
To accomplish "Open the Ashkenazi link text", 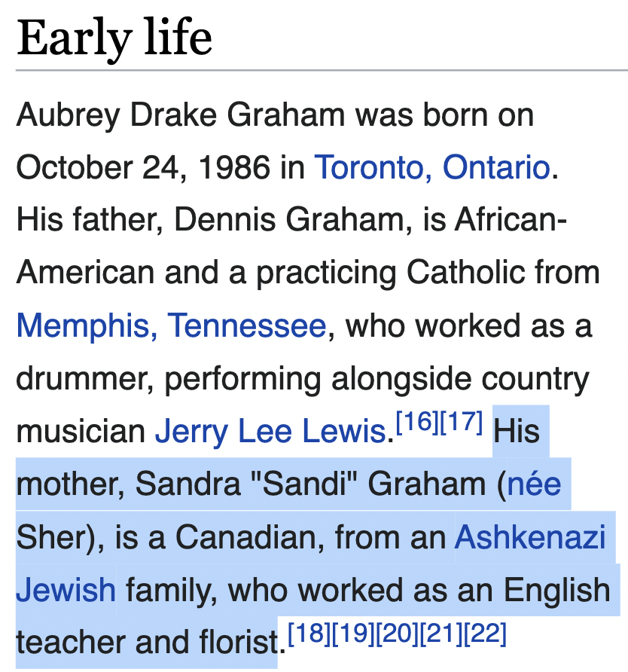I will [x=530, y=537].
